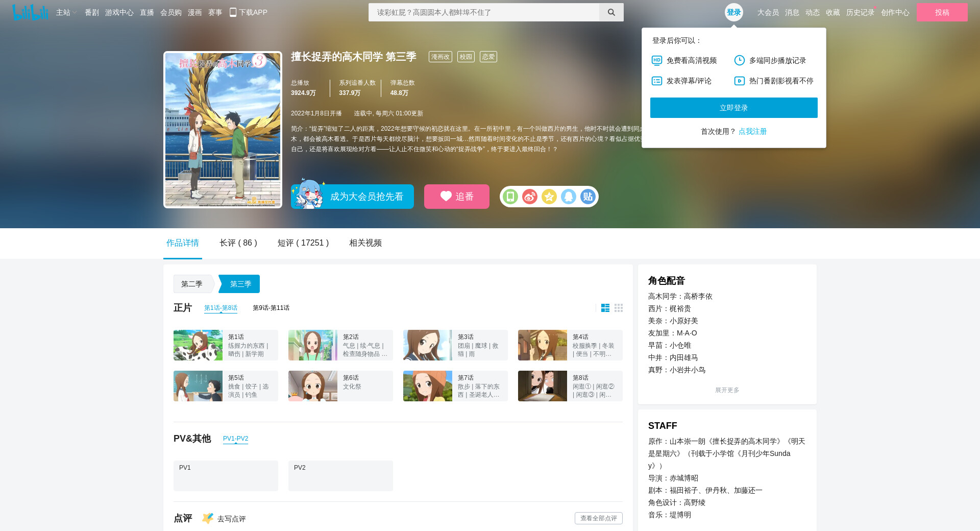The height and width of the screenshot is (531, 980).
Task: Select the 第二季 season tab
Action: pyautogui.click(x=192, y=284)
